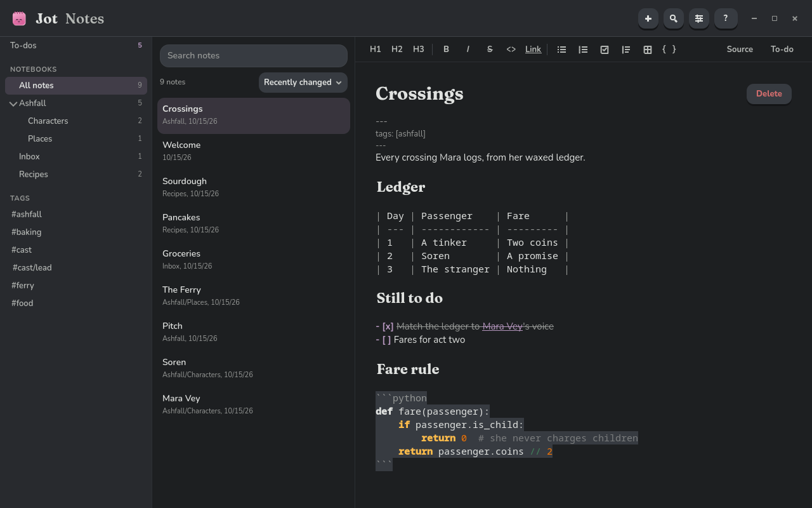
Task: Insert a numbered list
Action: pyautogui.click(x=583, y=50)
